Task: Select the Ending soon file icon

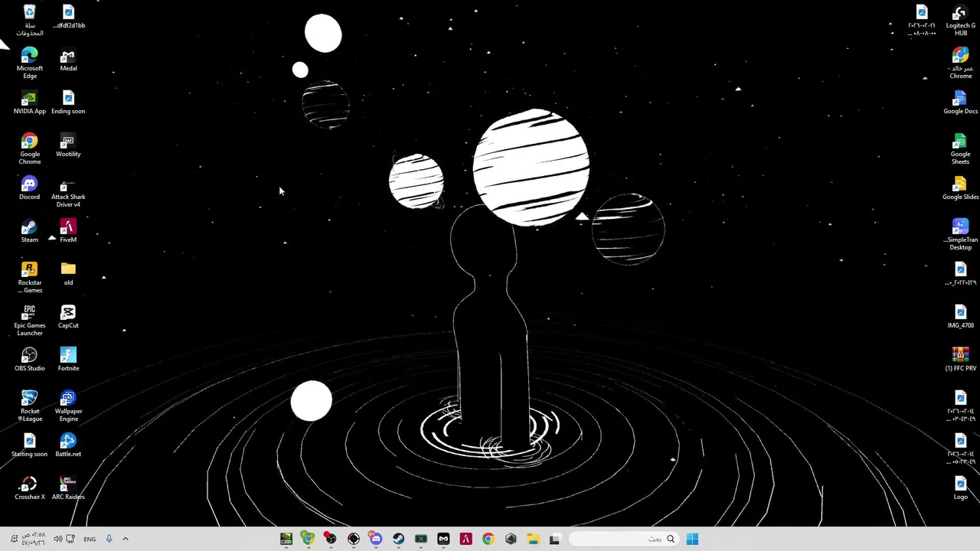Action: [x=68, y=103]
